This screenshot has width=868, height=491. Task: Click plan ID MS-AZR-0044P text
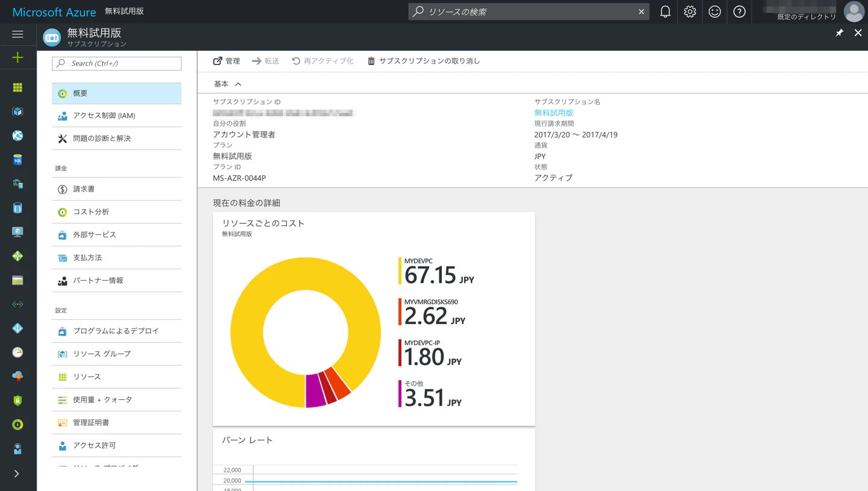239,178
